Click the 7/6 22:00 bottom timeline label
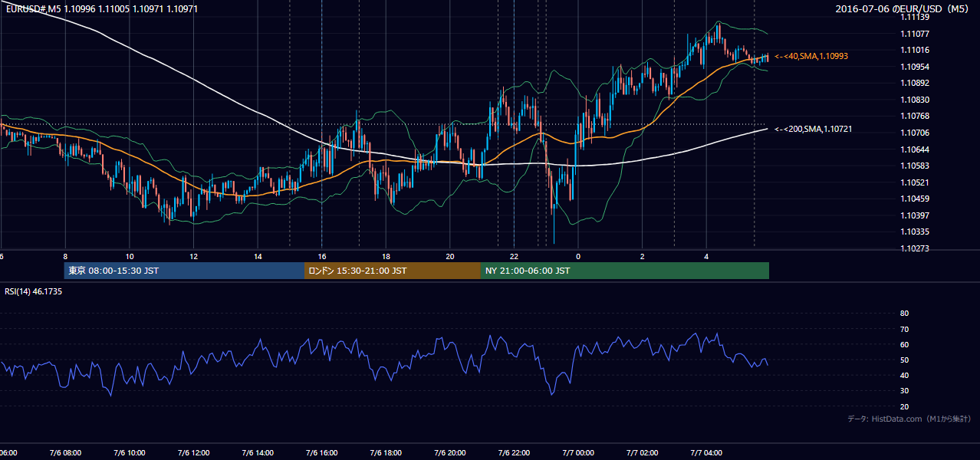 514,453
